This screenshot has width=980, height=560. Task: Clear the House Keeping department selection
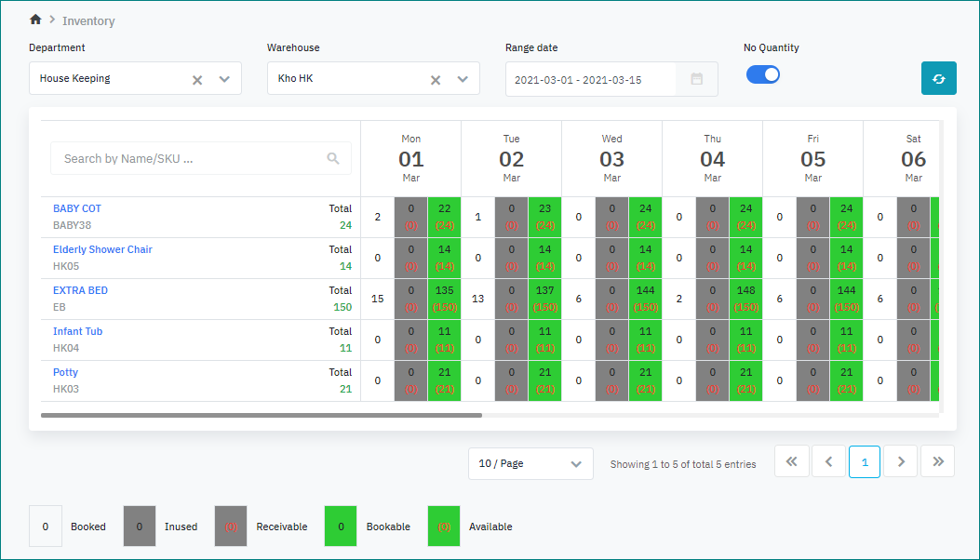(197, 79)
